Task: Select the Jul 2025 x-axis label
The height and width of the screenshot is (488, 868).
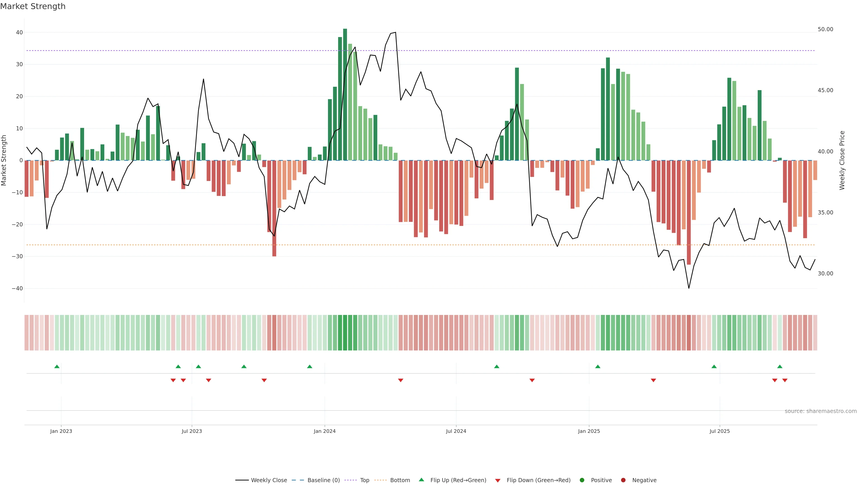Action: pos(719,431)
